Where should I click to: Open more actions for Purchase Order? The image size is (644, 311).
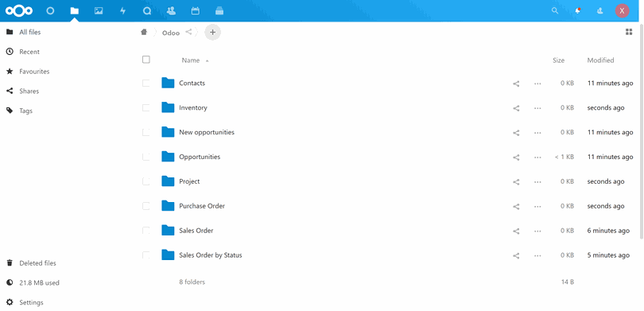pyautogui.click(x=537, y=207)
